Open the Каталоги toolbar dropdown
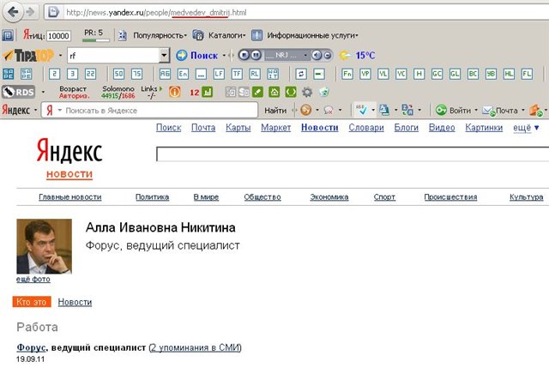 [x=226, y=35]
